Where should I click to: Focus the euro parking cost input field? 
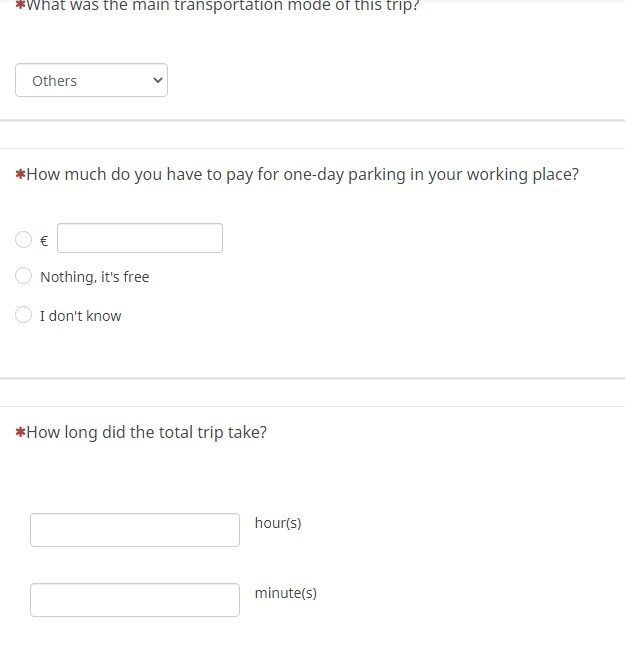coord(140,238)
